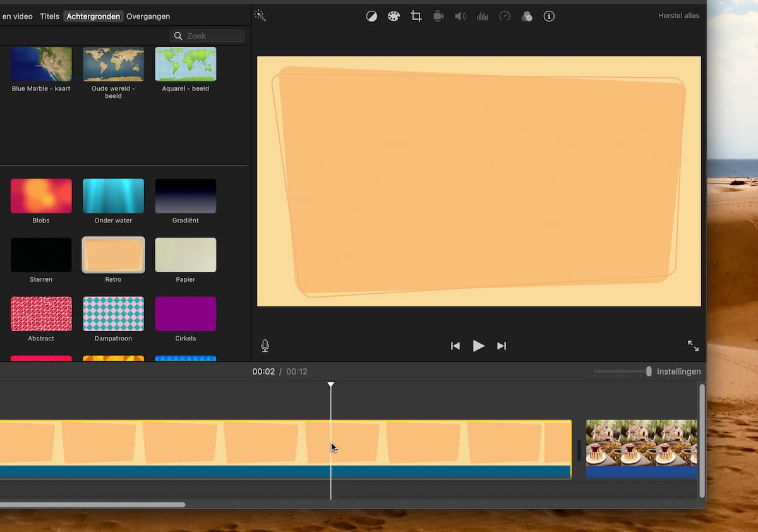Open the Instellingen timeline settings
The width and height of the screenshot is (758, 532).
pos(678,372)
